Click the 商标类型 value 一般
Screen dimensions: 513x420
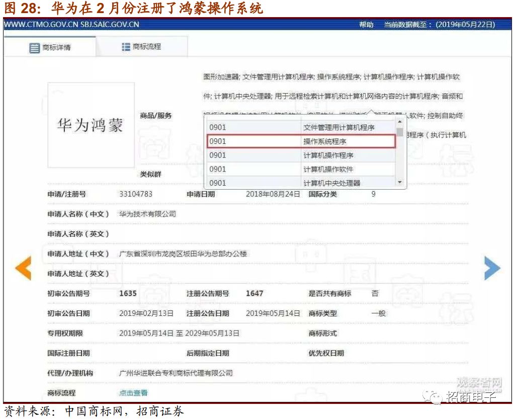pos(379,313)
